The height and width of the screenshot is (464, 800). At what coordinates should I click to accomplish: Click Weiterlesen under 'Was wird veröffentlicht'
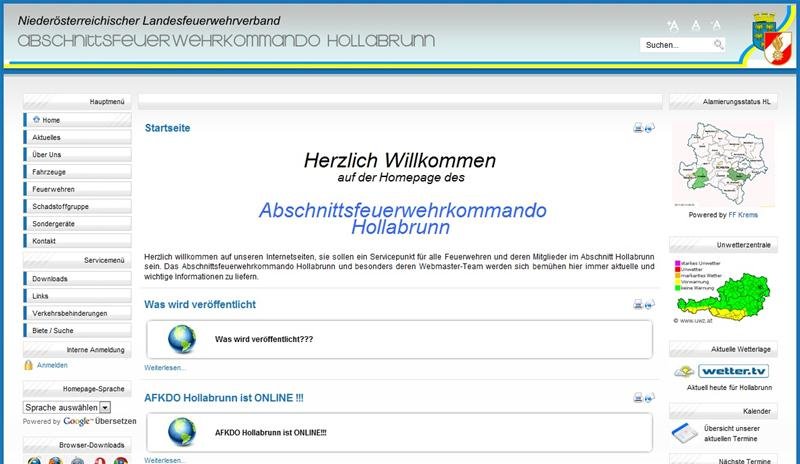click(x=165, y=368)
